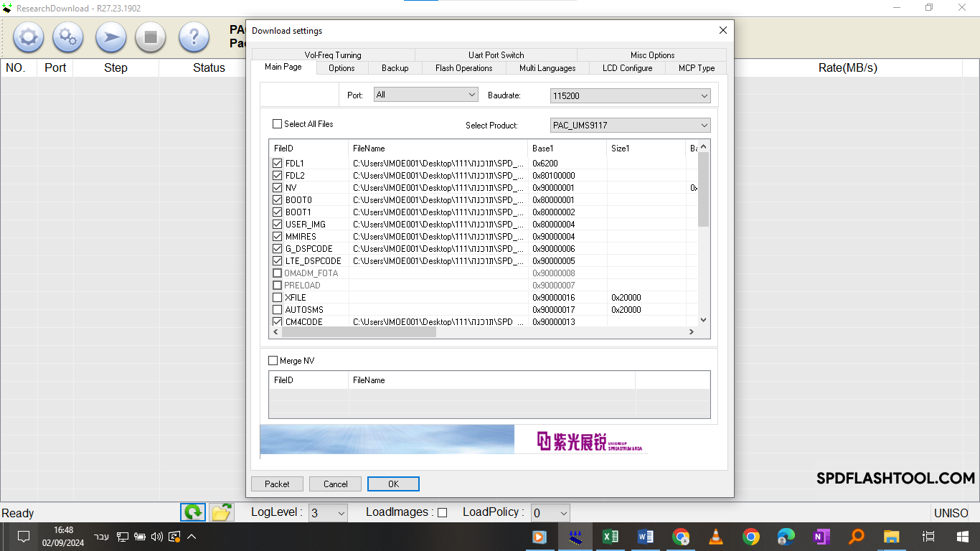Click the green refresh icon in status bar

[x=193, y=512]
